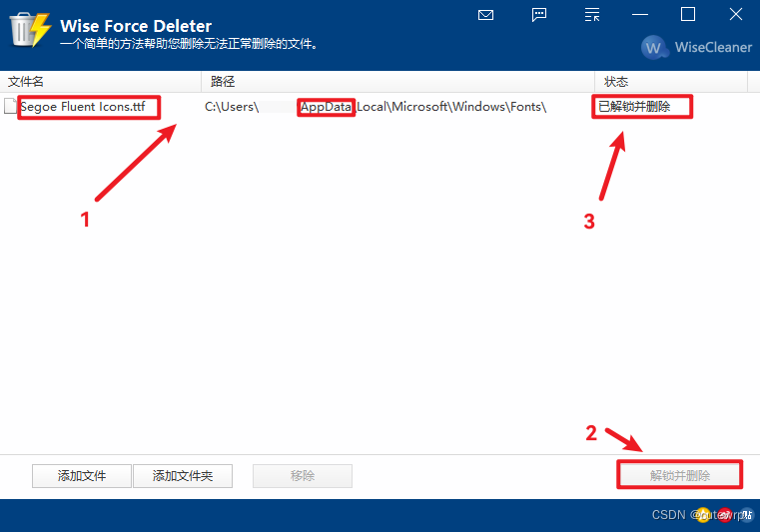Click the 移除 button

[303, 476]
